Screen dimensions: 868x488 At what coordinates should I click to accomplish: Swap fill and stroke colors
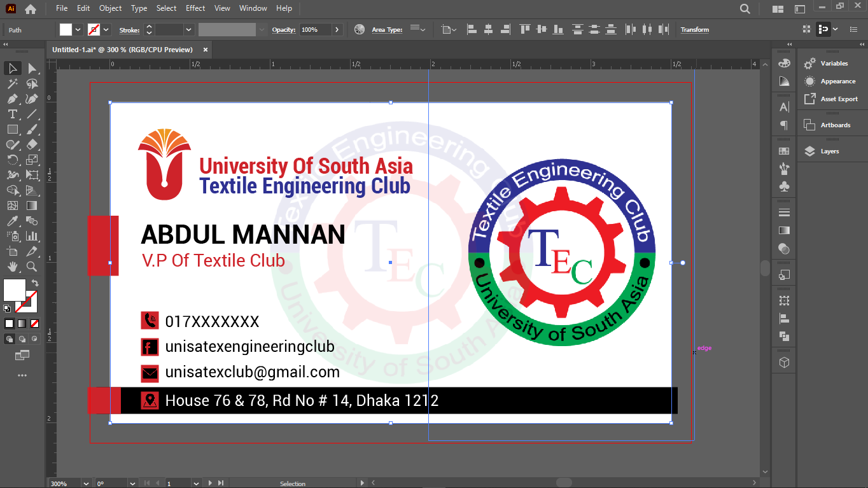[x=35, y=283]
